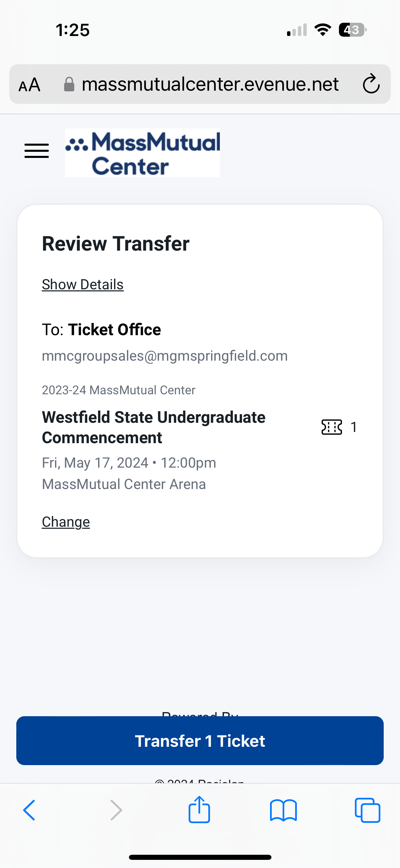Tap the lock icon in address bar

(x=69, y=85)
